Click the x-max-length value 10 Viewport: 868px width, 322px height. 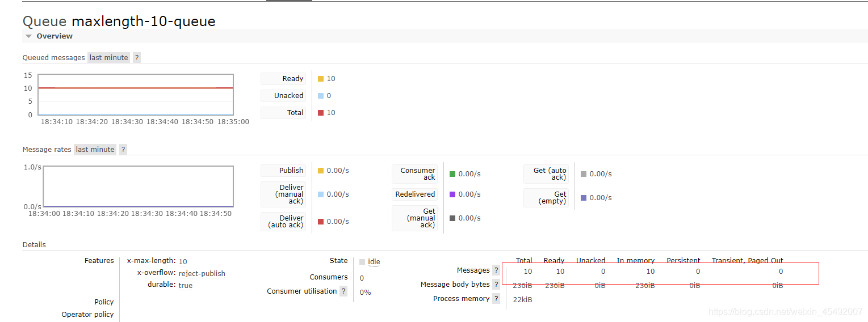183,262
